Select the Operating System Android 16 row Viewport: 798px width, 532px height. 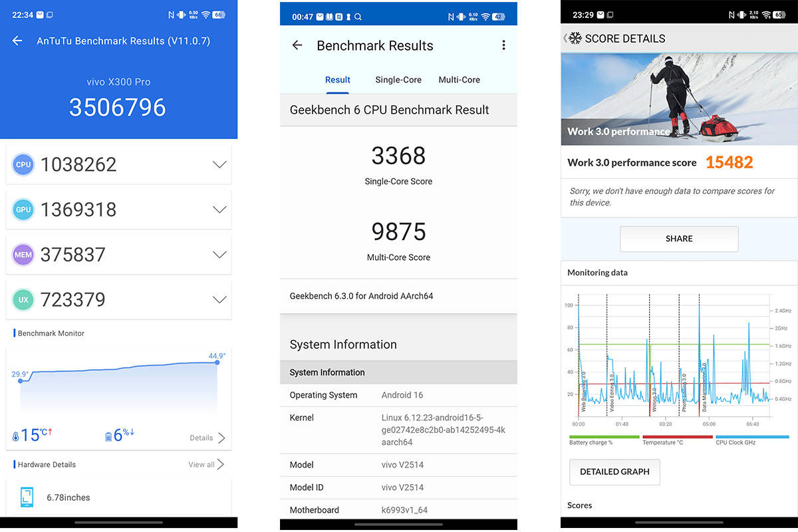point(398,395)
